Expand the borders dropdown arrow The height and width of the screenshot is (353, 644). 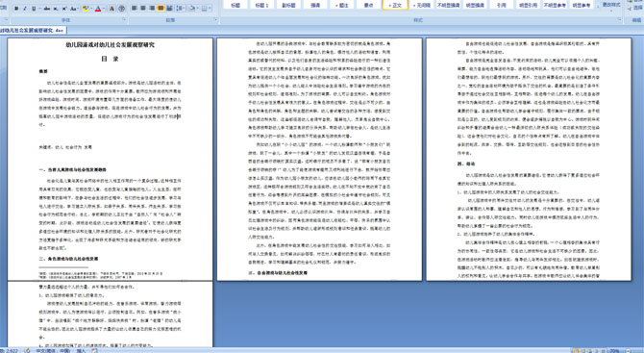pos(211,9)
